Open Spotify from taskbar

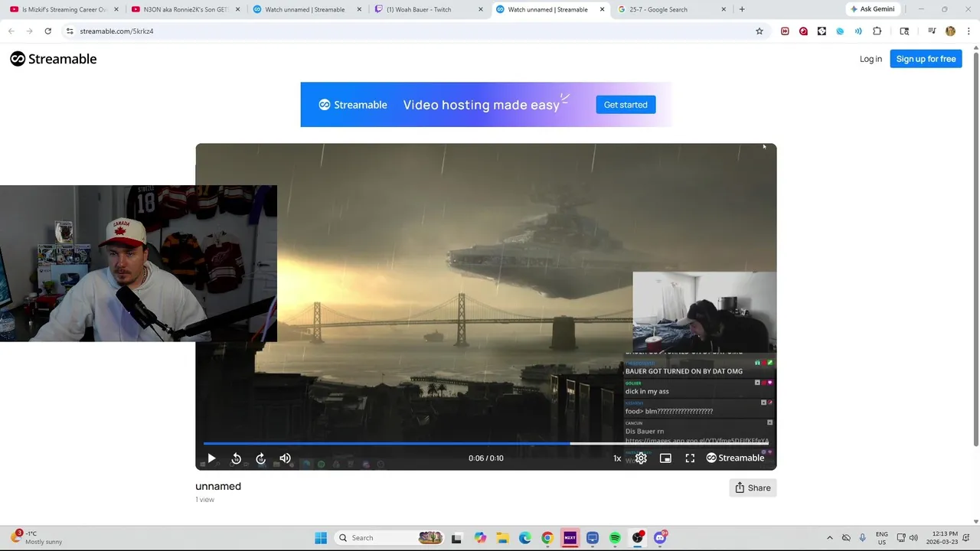[x=615, y=538]
